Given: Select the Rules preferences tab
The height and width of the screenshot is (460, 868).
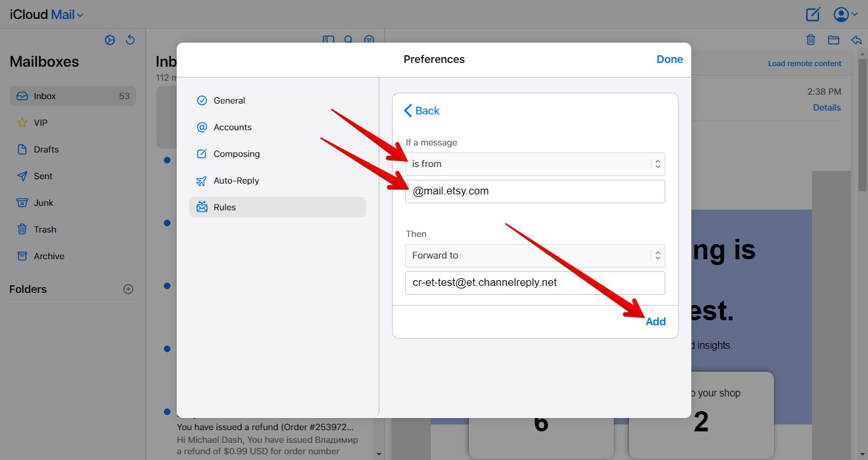Looking at the screenshot, I should (x=278, y=207).
